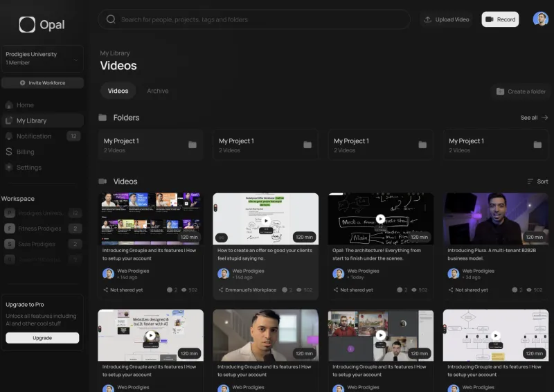Click "Not shared yet" on the Plura card
Screen dimensions: 554x392
tap(472, 290)
